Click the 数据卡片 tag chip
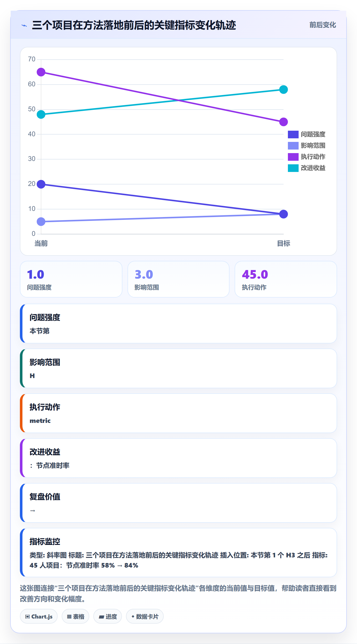Screen dimensions: 357x644 [x=145, y=616]
